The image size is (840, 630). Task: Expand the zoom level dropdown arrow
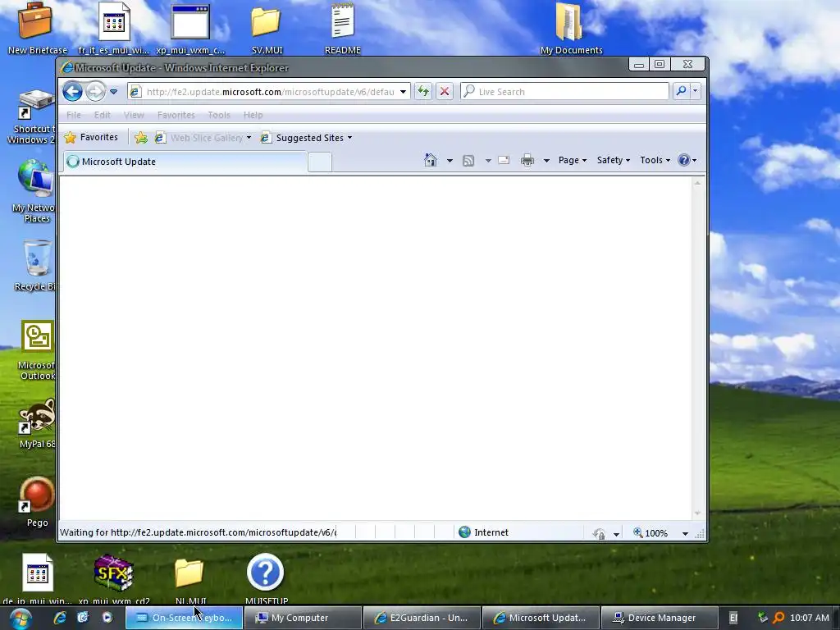[685, 533]
